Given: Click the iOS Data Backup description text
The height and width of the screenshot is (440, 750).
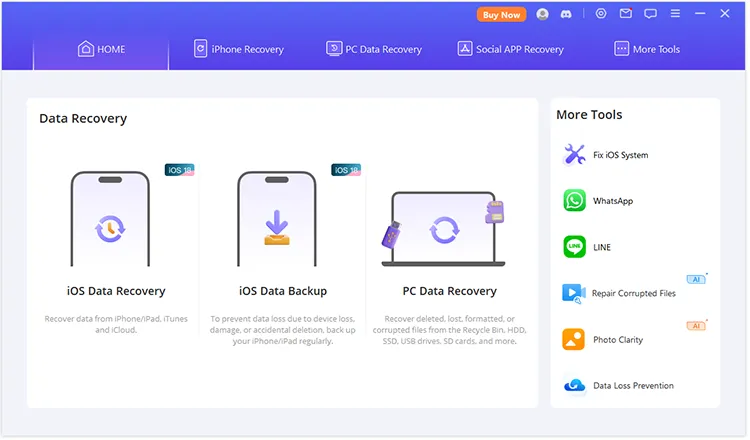Looking at the screenshot, I should [x=283, y=330].
